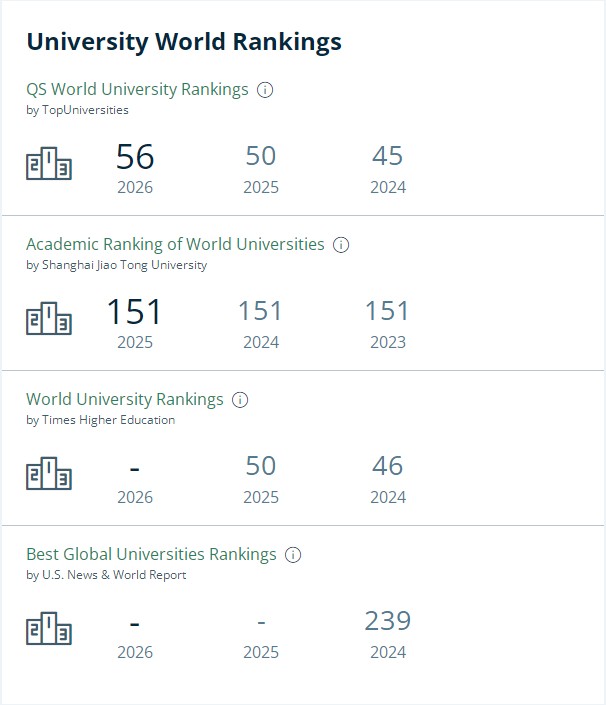The height and width of the screenshot is (705, 606).
Task: Open Best Global Universities Rankings link
Action: point(151,554)
